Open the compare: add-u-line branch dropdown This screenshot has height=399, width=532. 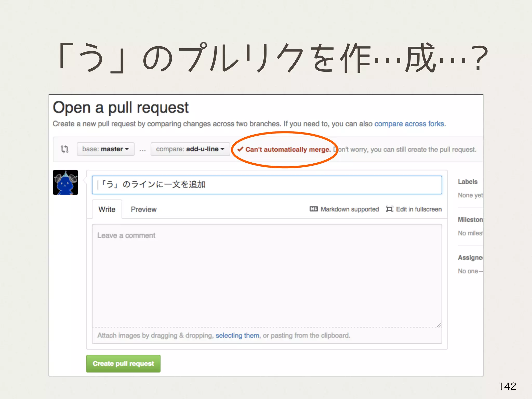tap(190, 149)
